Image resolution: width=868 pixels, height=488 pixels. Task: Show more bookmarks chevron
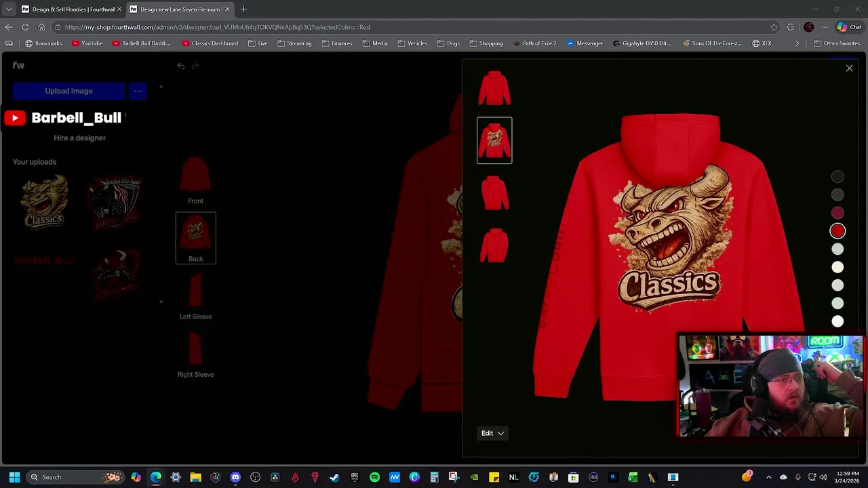point(797,43)
